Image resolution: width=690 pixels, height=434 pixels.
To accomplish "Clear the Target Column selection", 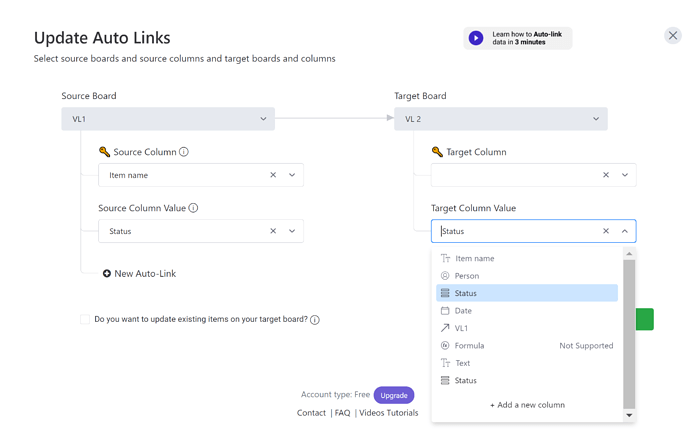I will click(606, 175).
